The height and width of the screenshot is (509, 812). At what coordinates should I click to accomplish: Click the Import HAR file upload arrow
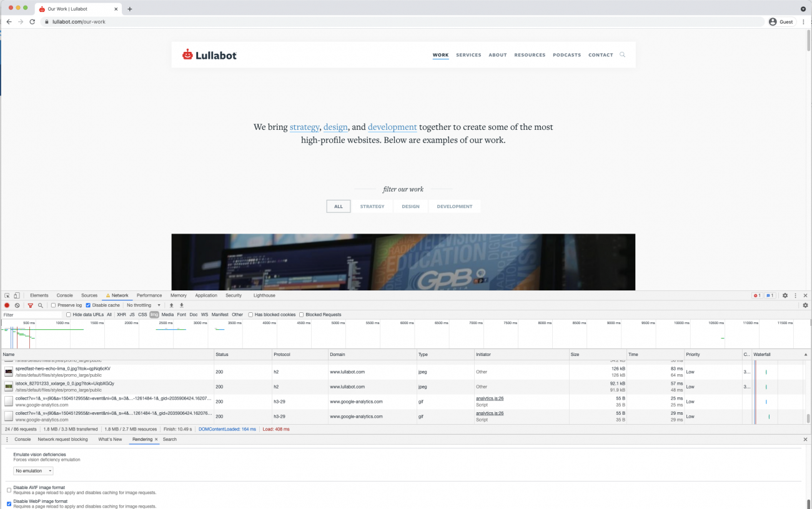click(172, 305)
